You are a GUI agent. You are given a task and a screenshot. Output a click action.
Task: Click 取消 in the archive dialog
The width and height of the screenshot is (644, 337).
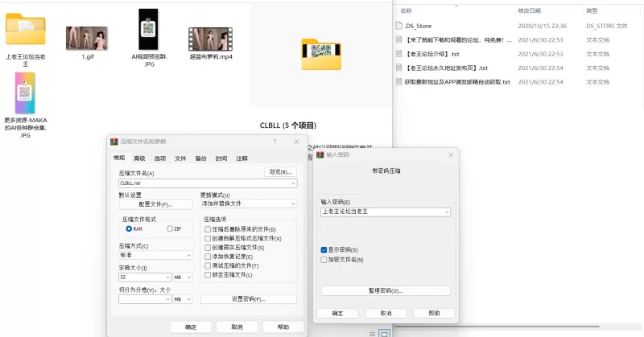[x=237, y=327]
